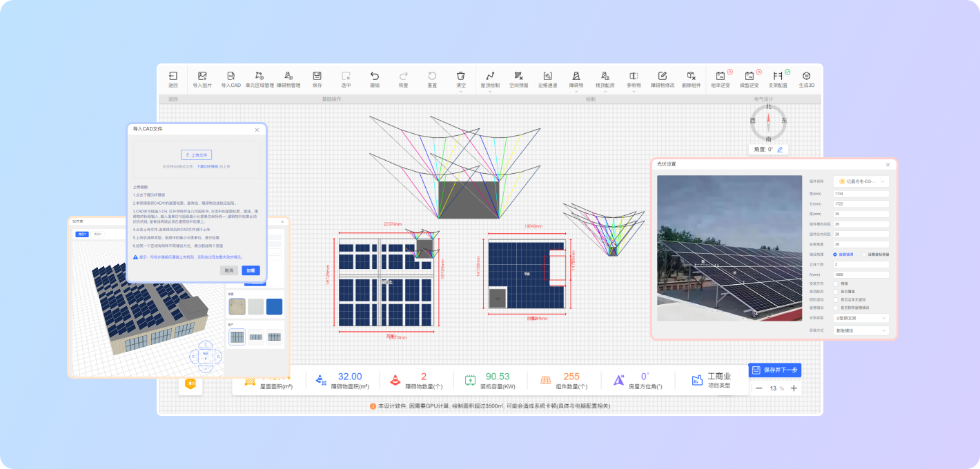Click the A(mm) field showing 1000

[861, 275]
